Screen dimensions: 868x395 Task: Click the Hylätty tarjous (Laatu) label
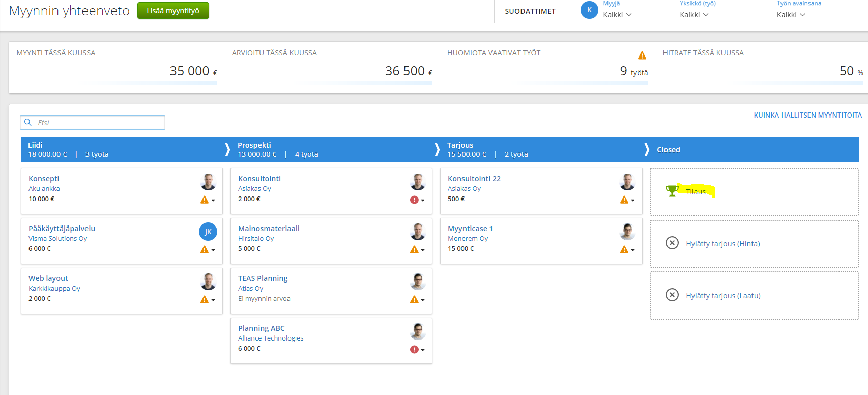723,296
